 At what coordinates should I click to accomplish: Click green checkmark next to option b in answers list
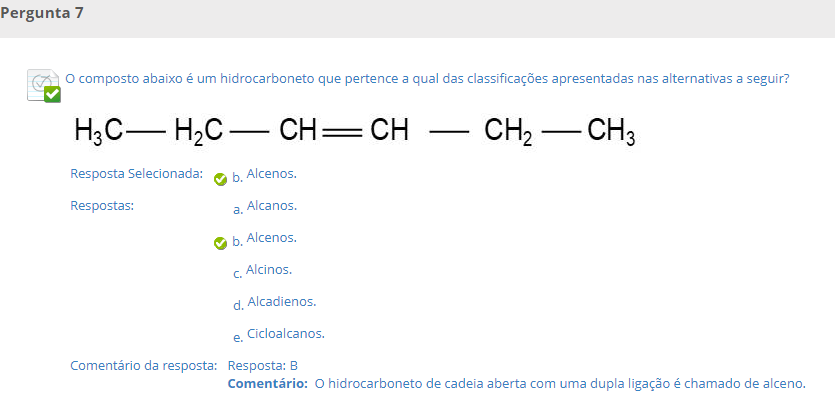[x=220, y=243]
